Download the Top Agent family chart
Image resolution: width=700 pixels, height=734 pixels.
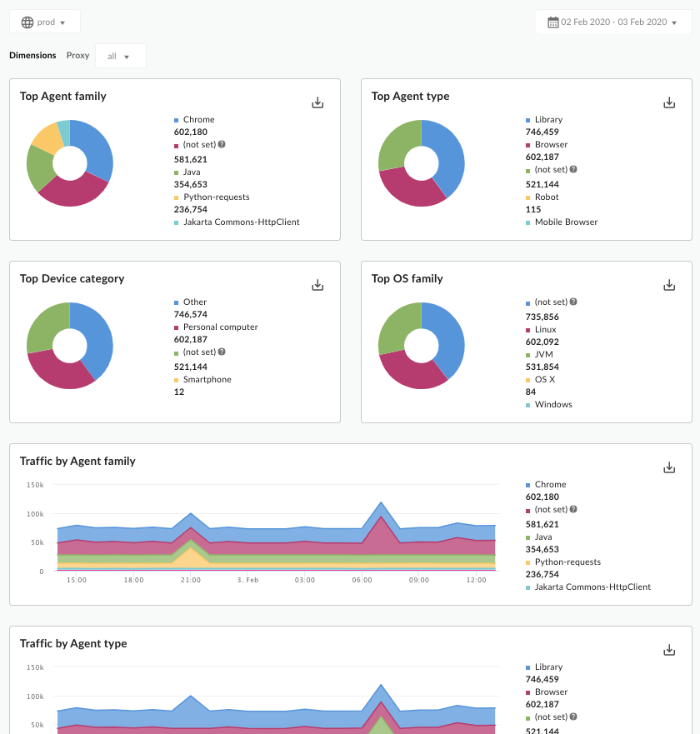click(317, 102)
